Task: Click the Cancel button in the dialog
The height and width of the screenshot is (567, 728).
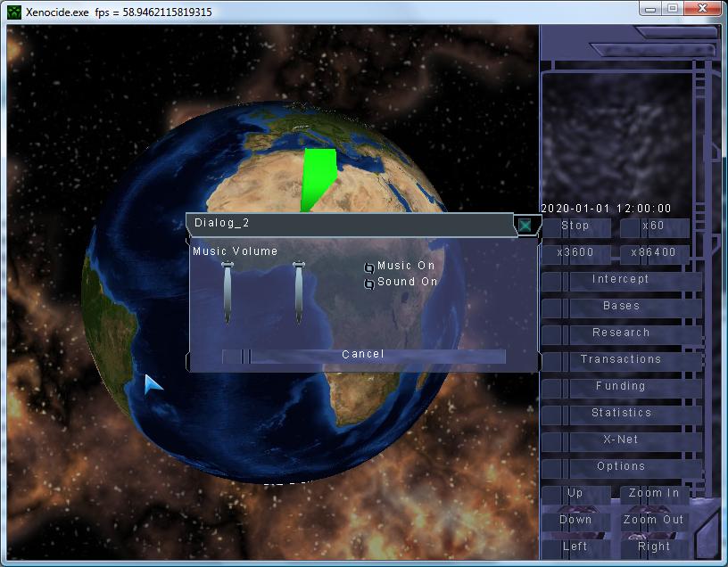Action: coord(363,356)
